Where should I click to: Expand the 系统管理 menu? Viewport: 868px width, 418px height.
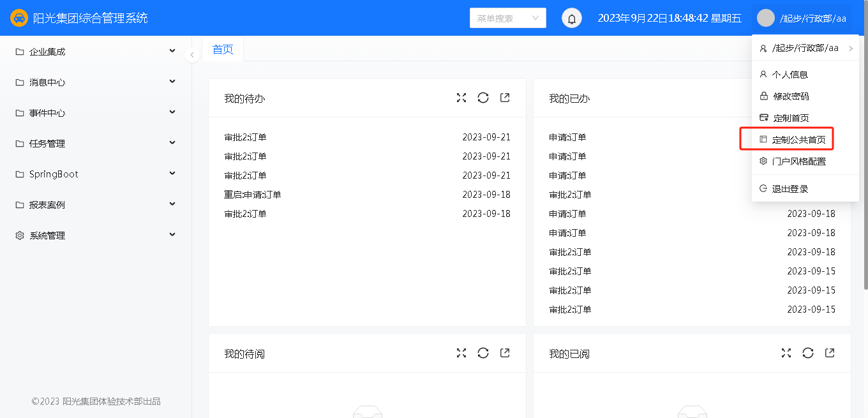pyautogui.click(x=96, y=235)
